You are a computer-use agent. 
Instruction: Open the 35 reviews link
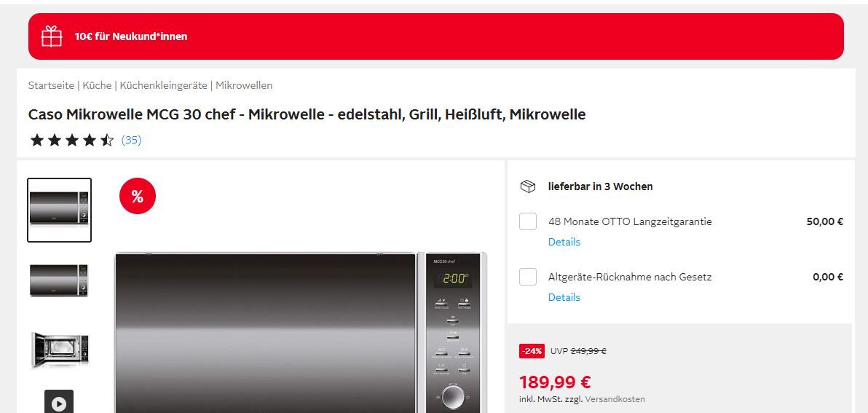(131, 140)
